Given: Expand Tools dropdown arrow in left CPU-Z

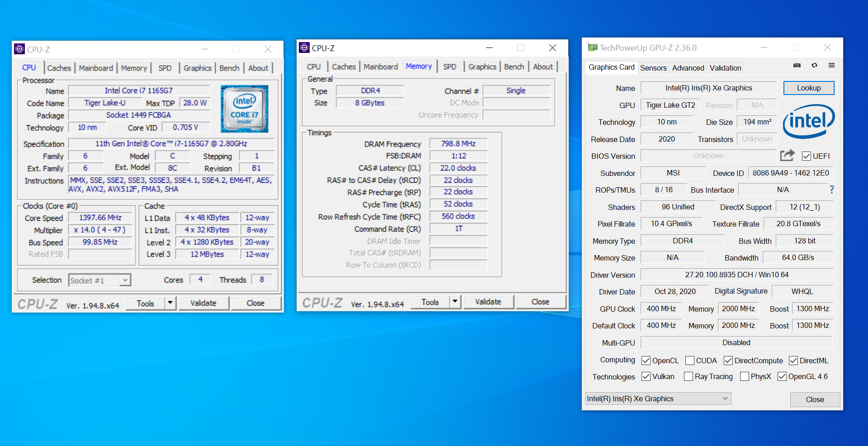Looking at the screenshot, I should pyautogui.click(x=170, y=303).
